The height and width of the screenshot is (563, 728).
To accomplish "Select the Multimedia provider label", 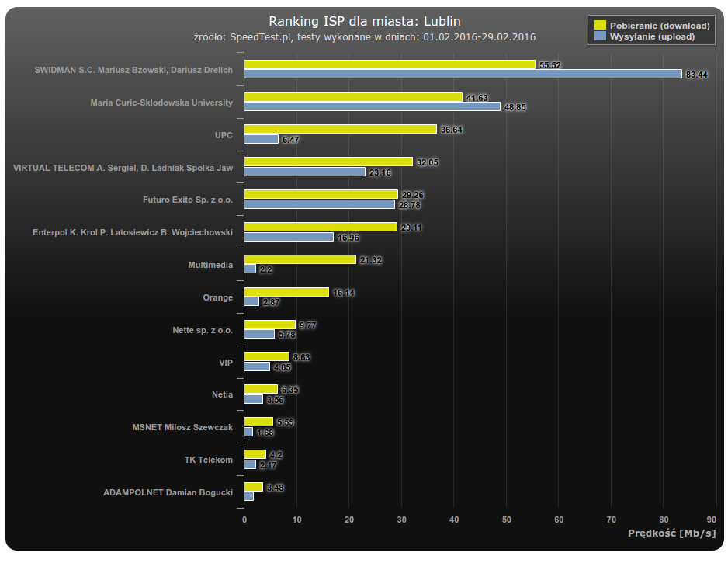I will (x=210, y=265).
